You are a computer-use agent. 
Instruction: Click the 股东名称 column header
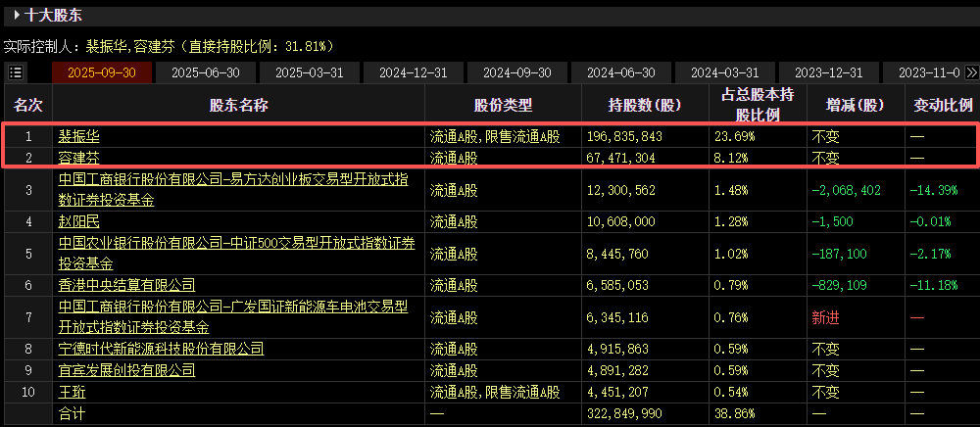coord(239,105)
